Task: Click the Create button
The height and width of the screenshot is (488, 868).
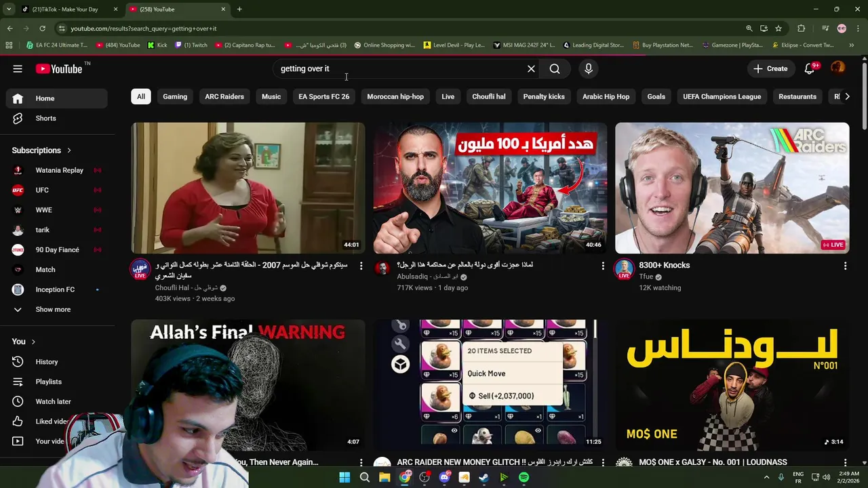Action: point(770,68)
